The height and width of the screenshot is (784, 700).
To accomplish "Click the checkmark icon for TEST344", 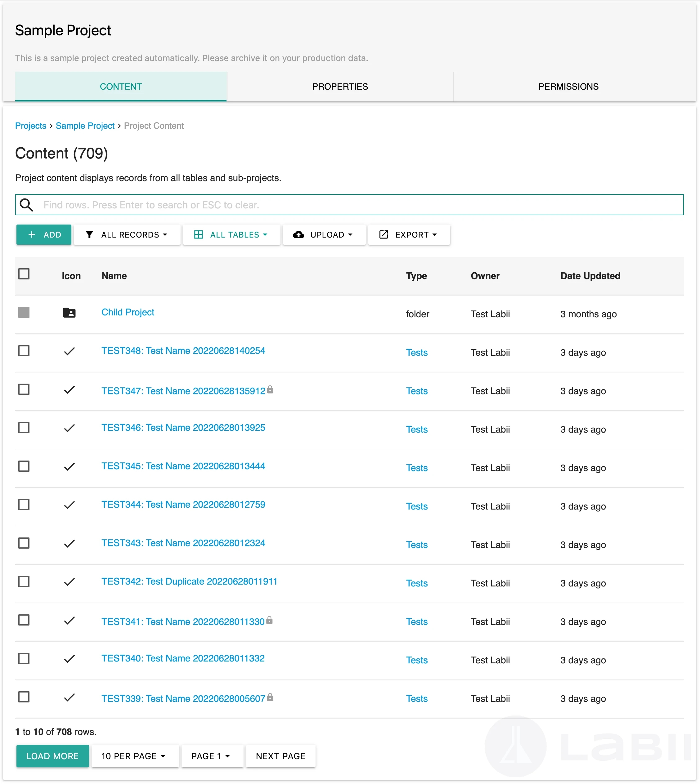I will [x=69, y=505].
